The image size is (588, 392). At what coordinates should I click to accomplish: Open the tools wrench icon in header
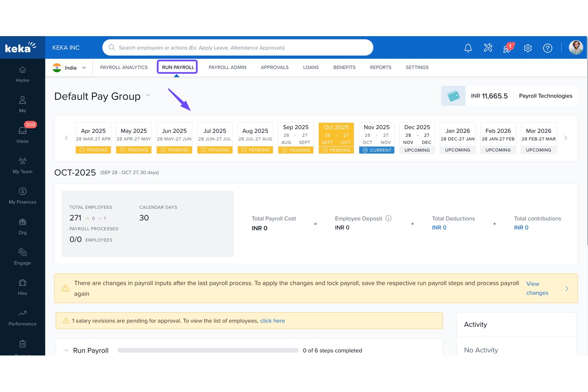(488, 48)
